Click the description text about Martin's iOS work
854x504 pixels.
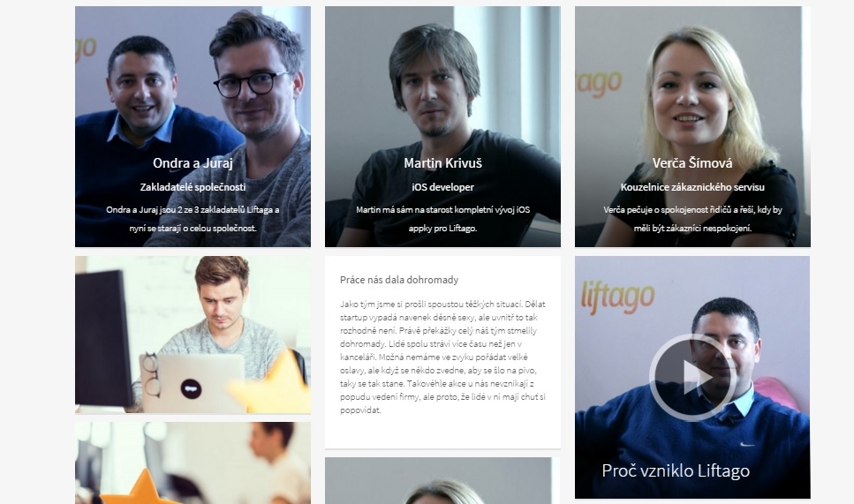coord(442,219)
